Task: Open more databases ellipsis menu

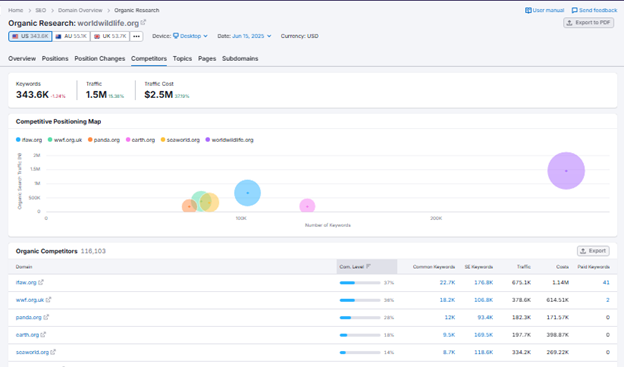Action: tap(136, 36)
